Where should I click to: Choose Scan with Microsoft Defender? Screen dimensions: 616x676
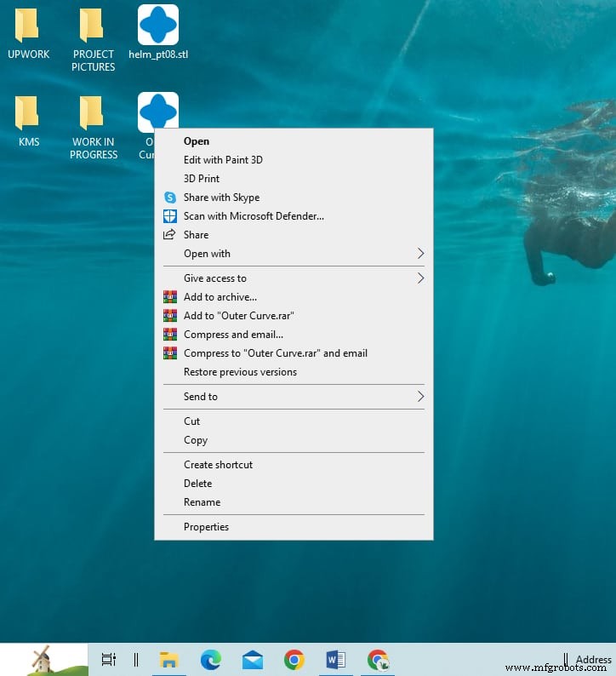coord(294,216)
